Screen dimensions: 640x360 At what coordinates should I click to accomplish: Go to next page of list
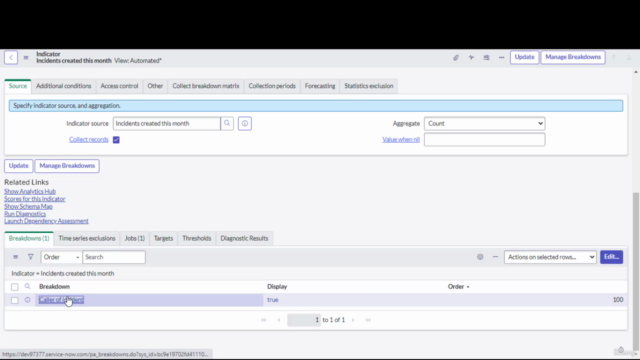(353, 320)
